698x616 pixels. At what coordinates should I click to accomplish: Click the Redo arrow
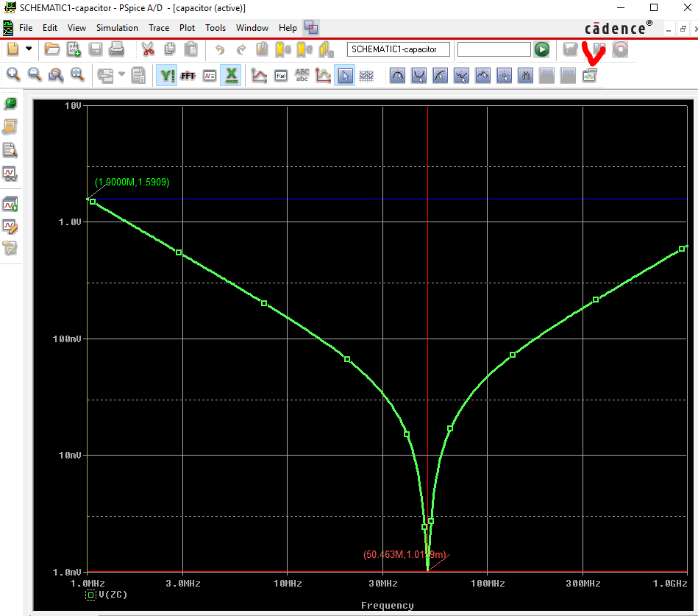click(241, 49)
